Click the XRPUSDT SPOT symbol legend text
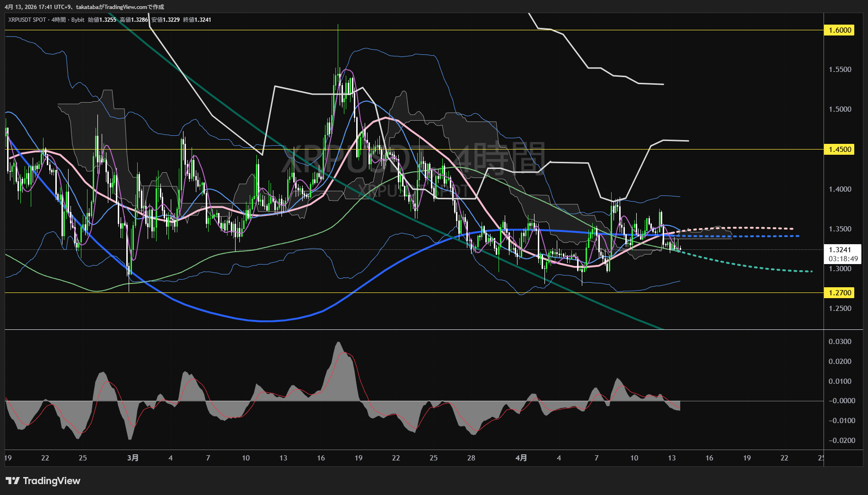This screenshot has width=868, height=495. [x=27, y=20]
